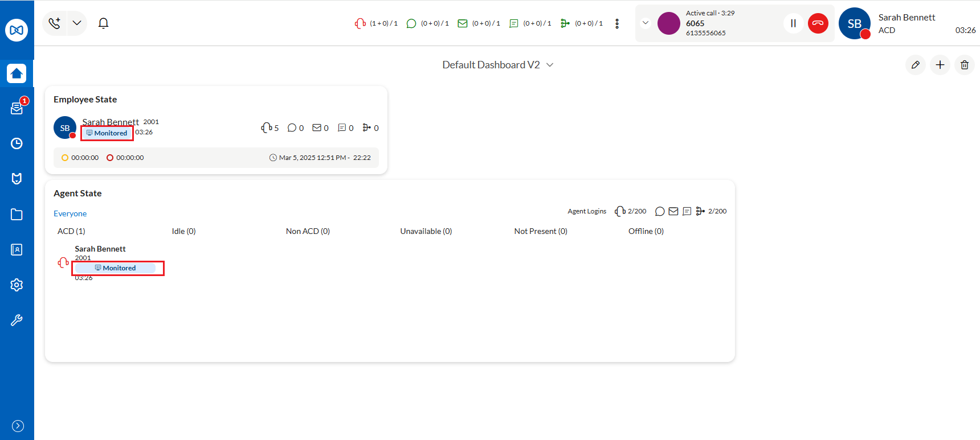Image resolution: width=980 pixels, height=440 pixels.
Task: Collapse the active call panel chevron
Action: (646, 23)
